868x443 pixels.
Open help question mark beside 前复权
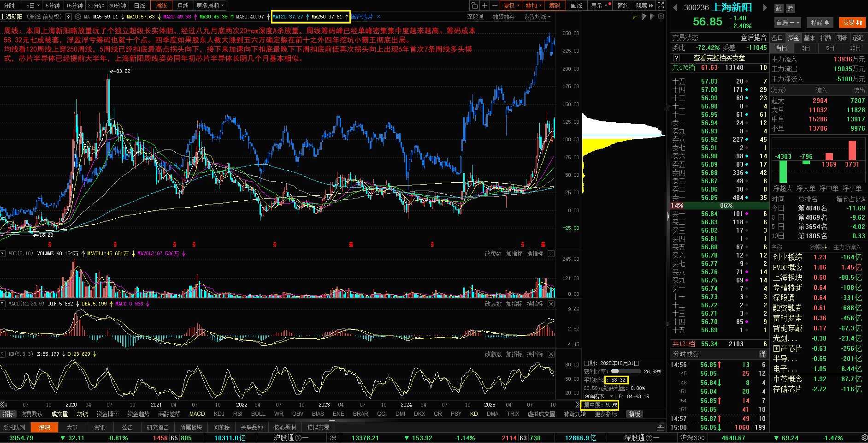(x=68, y=17)
